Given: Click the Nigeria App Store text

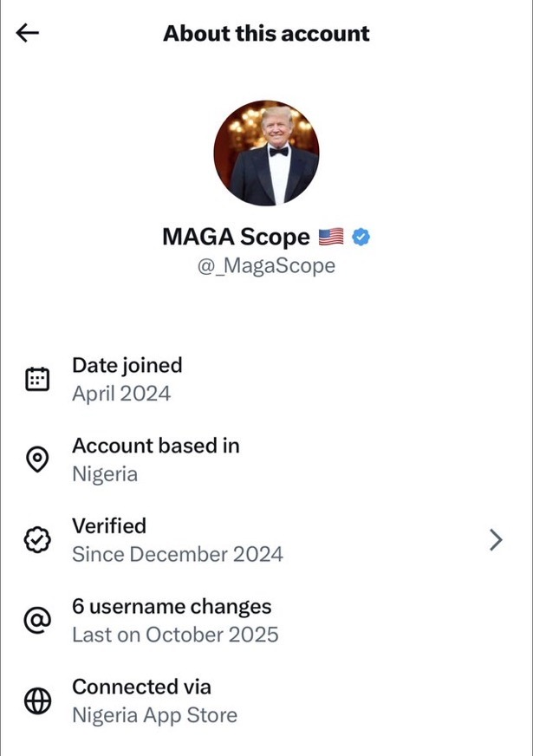Looking at the screenshot, I should click(x=154, y=715).
